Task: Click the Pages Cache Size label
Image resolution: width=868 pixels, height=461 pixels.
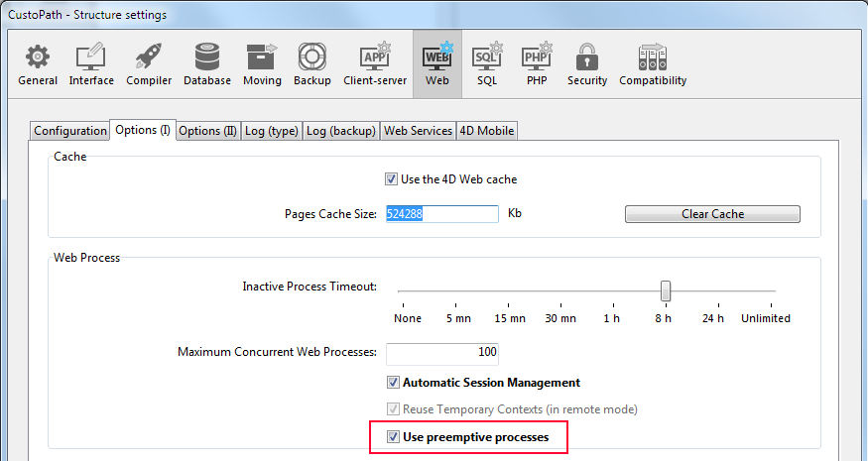Action: 330,214
